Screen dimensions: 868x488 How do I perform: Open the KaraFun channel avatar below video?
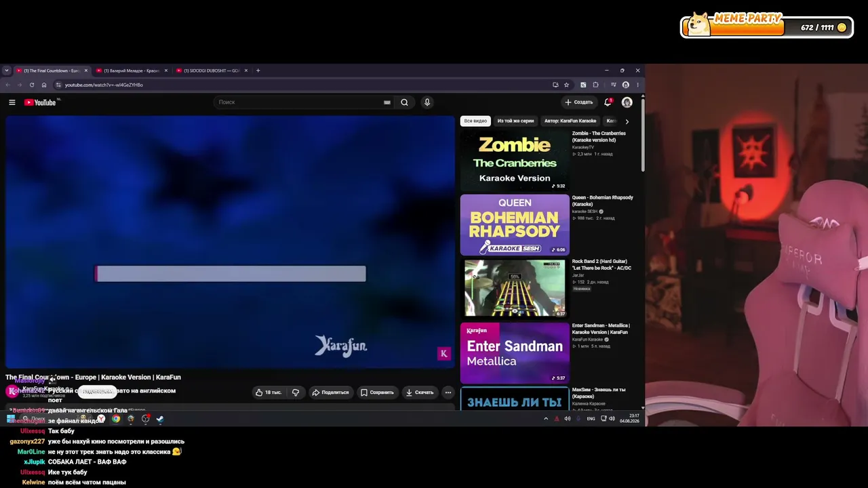(12, 391)
